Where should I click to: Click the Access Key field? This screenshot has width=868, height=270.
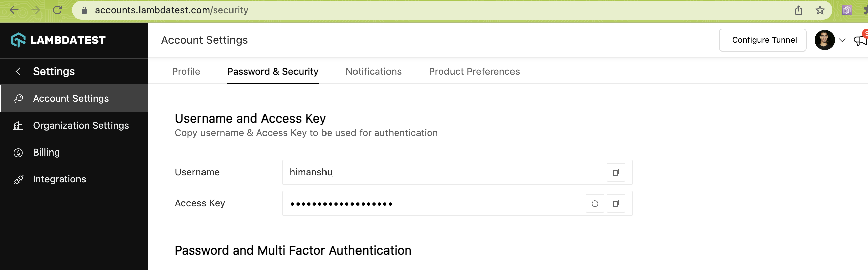(431, 203)
